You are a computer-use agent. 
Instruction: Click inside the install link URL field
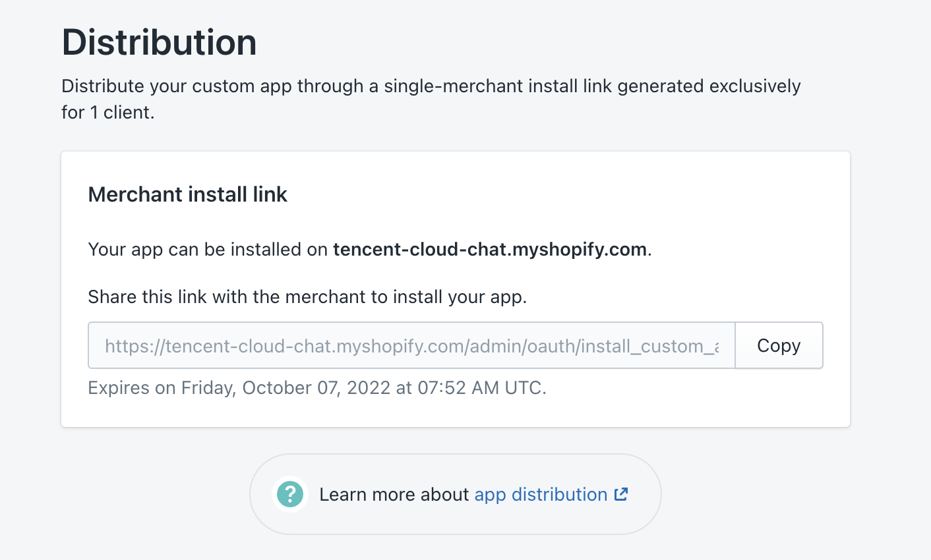coord(411,345)
